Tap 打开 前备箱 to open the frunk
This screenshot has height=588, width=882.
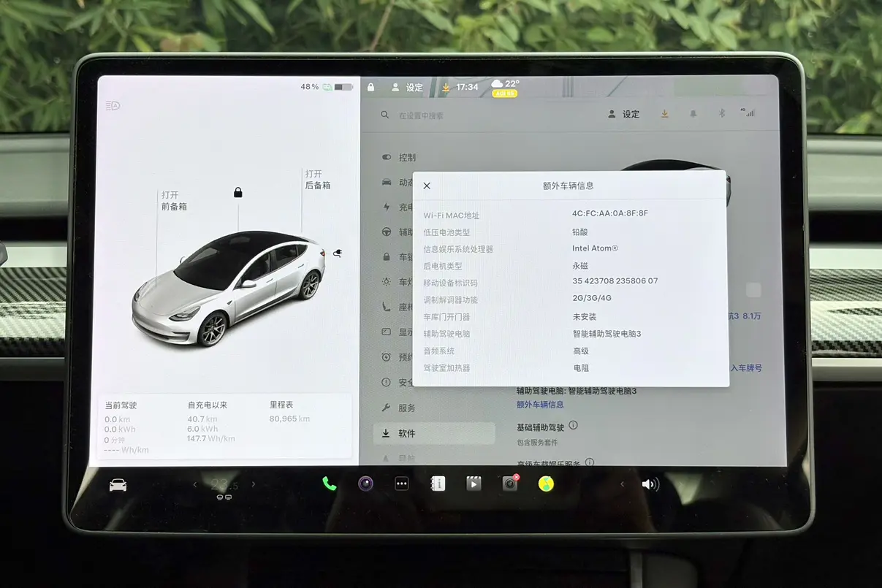point(174,201)
